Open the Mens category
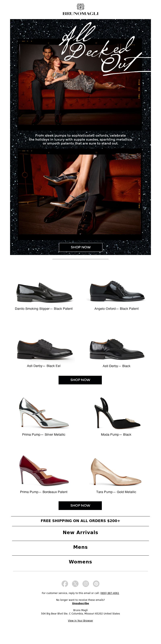This screenshot has height=644, width=161. coord(80,547)
